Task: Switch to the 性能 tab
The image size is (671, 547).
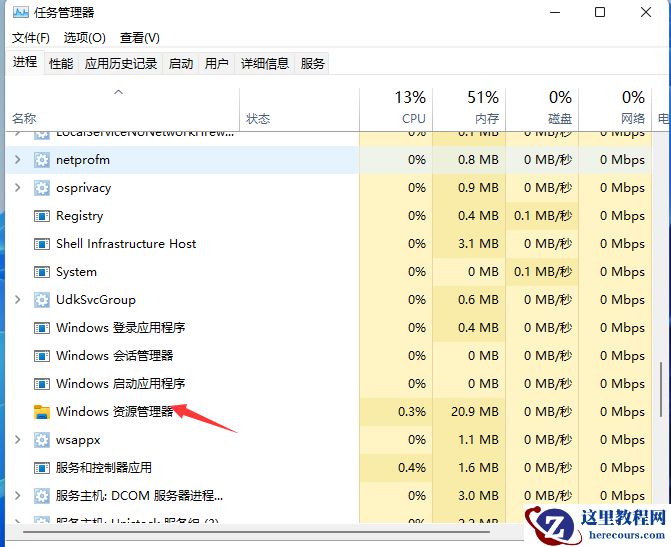Action: click(61, 64)
